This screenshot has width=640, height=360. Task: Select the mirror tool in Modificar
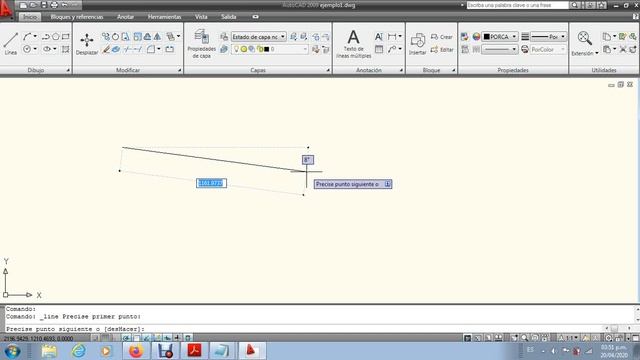click(x=158, y=37)
